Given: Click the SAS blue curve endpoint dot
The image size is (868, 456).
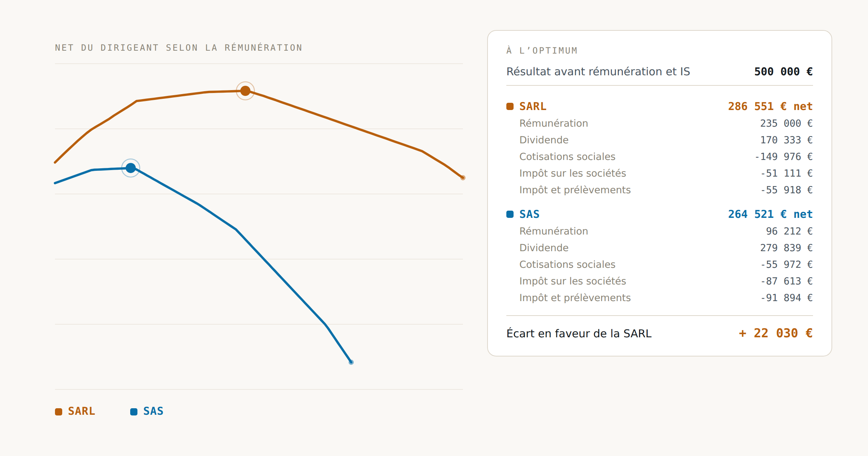Looking at the screenshot, I should point(351,362).
